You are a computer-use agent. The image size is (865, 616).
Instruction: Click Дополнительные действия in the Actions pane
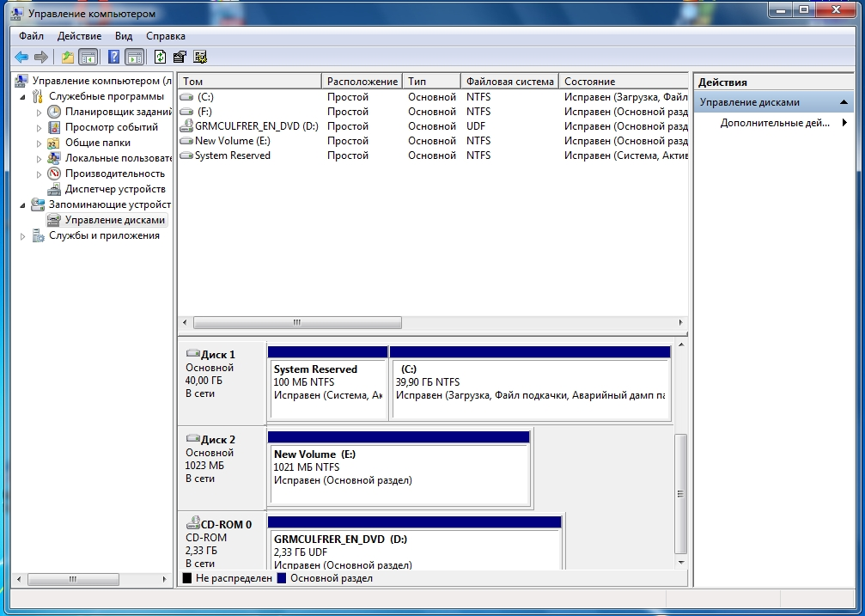774,123
